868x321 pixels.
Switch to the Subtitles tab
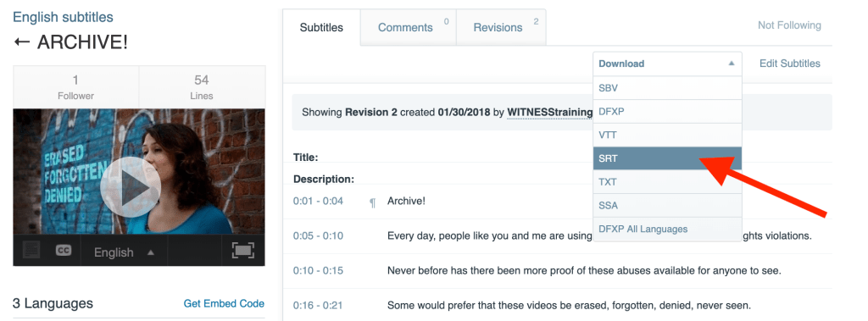click(321, 27)
